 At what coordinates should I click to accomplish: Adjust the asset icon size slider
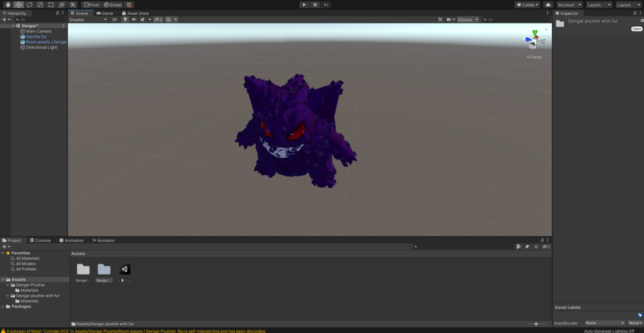[536, 324]
